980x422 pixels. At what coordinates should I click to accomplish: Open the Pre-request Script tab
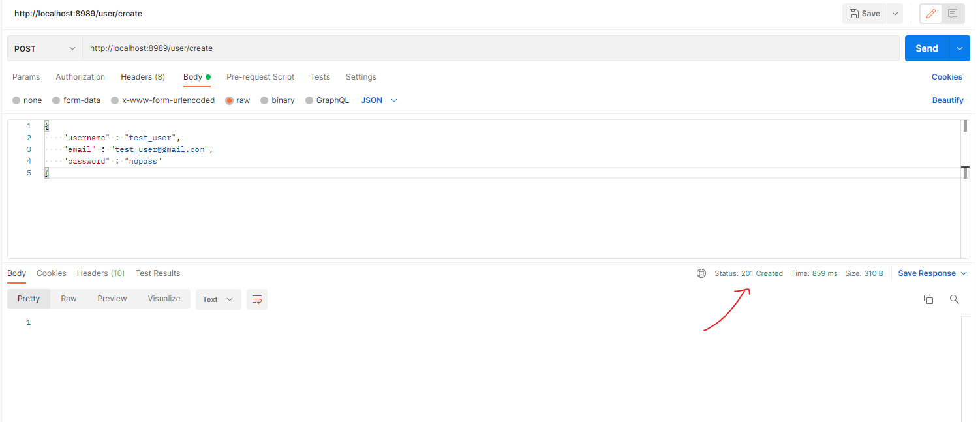(x=260, y=77)
